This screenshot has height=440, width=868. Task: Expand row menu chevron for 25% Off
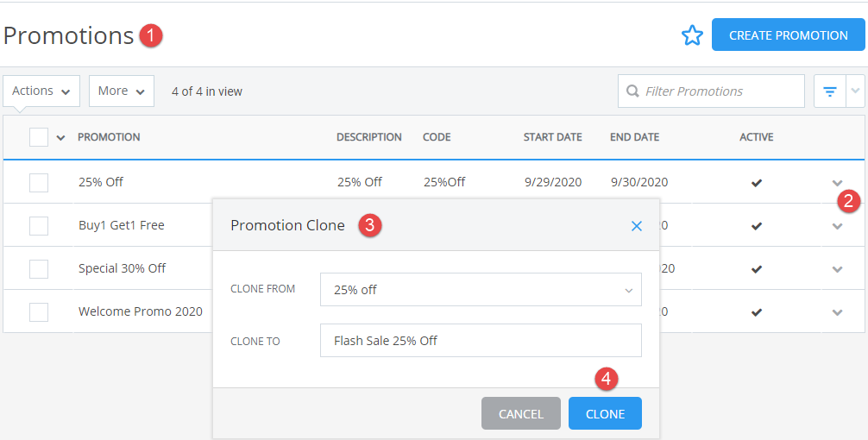(x=837, y=183)
